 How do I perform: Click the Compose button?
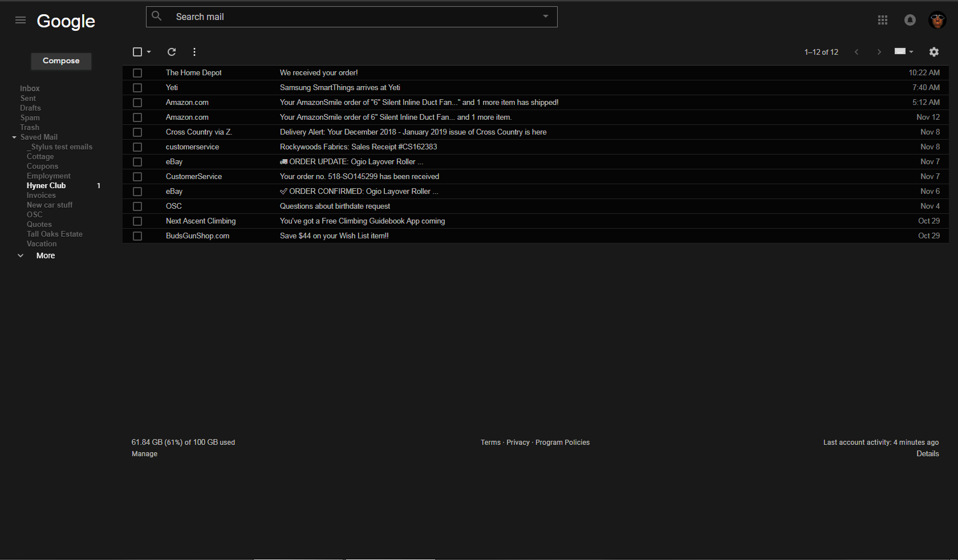tap(61, 61)
